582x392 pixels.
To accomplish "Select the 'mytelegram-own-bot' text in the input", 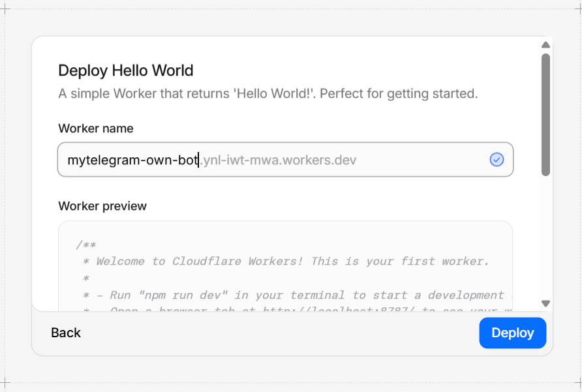I will pyautogui.click(x=130, y=159).
